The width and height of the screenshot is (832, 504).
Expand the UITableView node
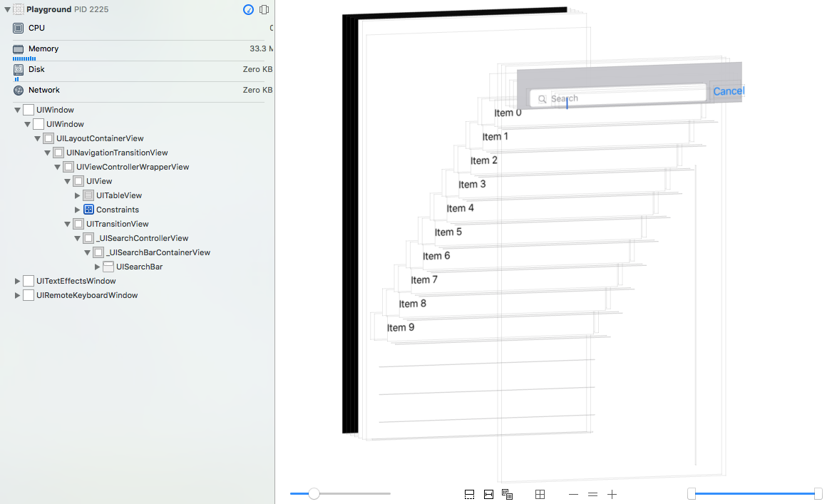pos(78,195)
